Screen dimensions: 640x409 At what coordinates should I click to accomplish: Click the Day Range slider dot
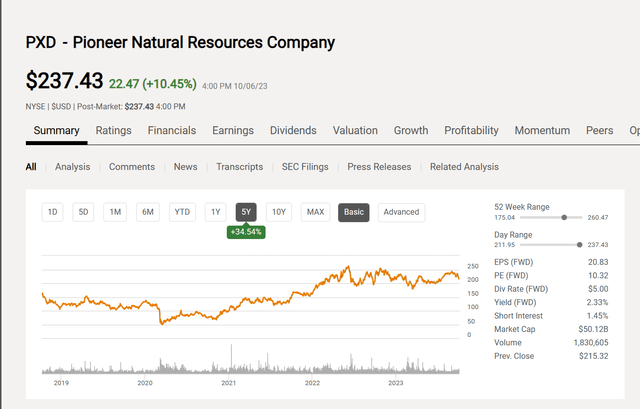click(x=579, y=245)
